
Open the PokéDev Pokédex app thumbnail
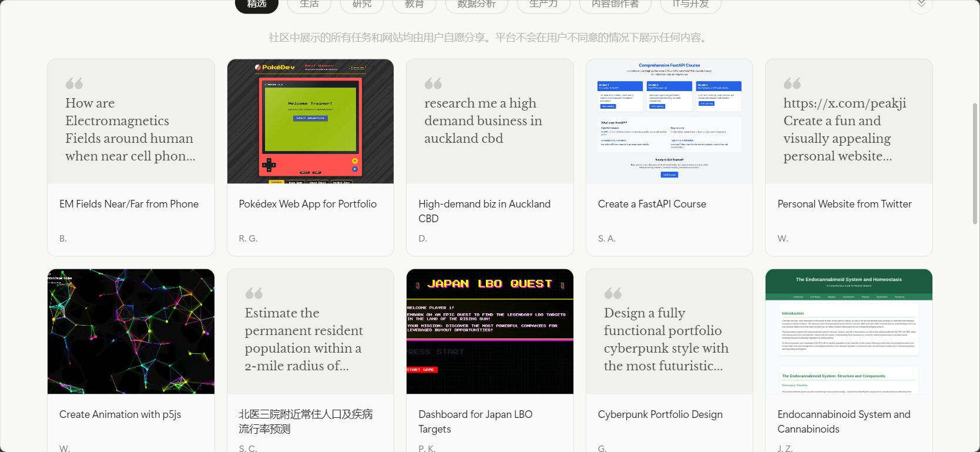point(310,121)
